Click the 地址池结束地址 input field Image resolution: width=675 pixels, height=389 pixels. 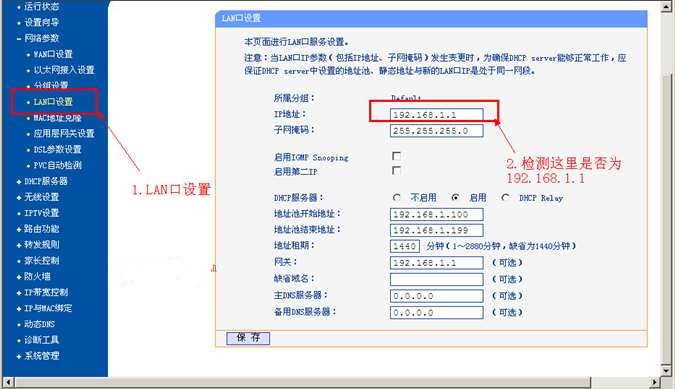point(437,230)
